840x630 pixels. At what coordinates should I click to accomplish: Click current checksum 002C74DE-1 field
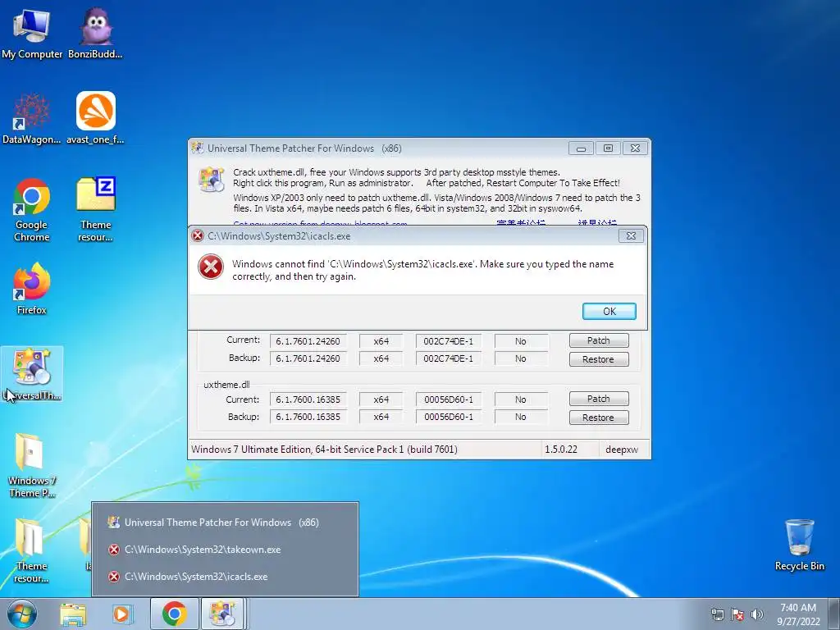[449, 341]
